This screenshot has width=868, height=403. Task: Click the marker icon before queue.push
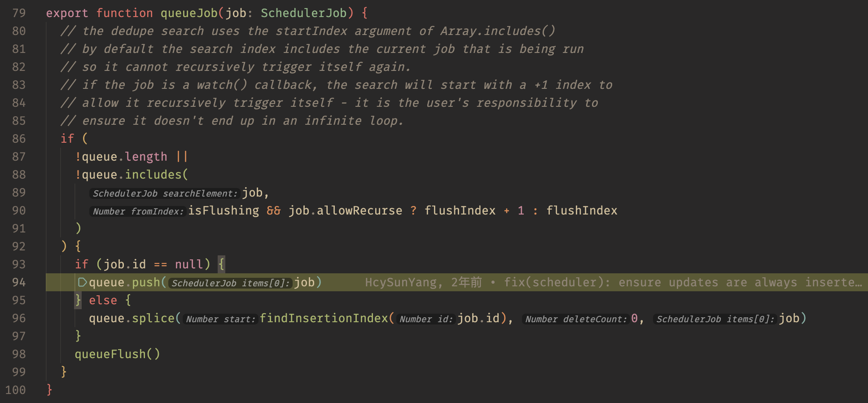[x=82, y=282]
